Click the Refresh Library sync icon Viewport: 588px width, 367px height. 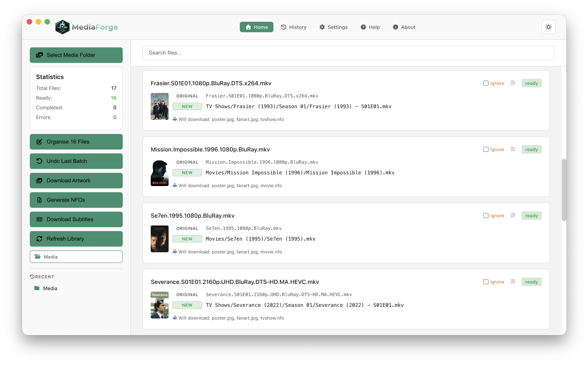tap(40, 239)
